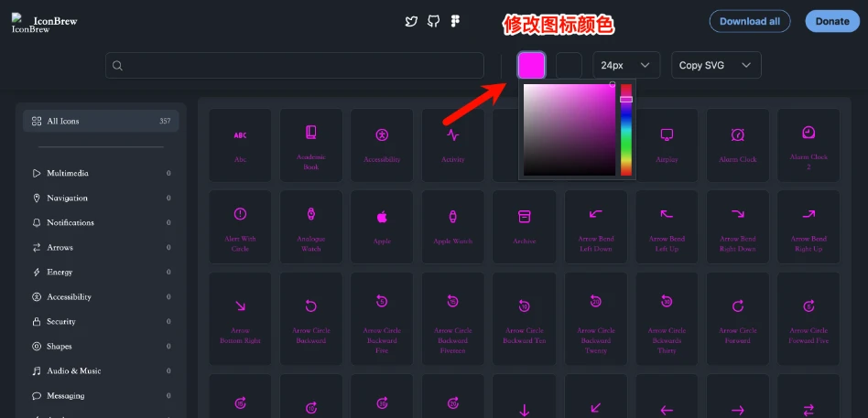
Task: Filter by Audio & Music category
Action: (101, 371)
